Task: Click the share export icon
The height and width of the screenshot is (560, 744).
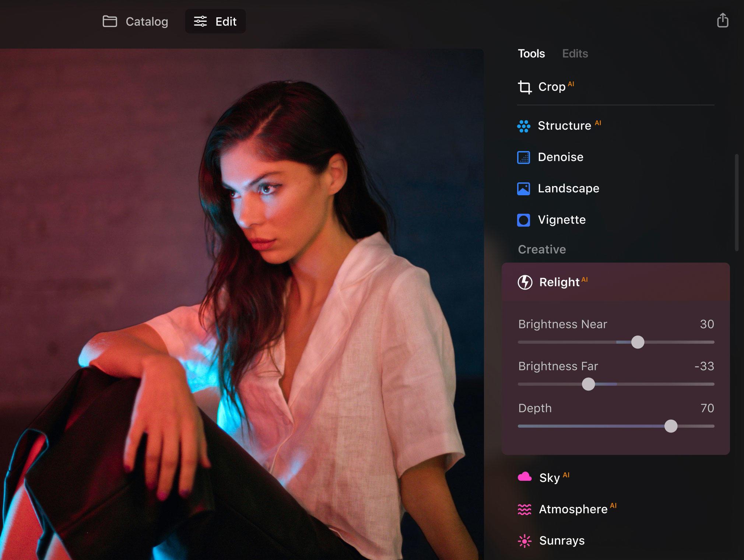Action: point(723,20)
